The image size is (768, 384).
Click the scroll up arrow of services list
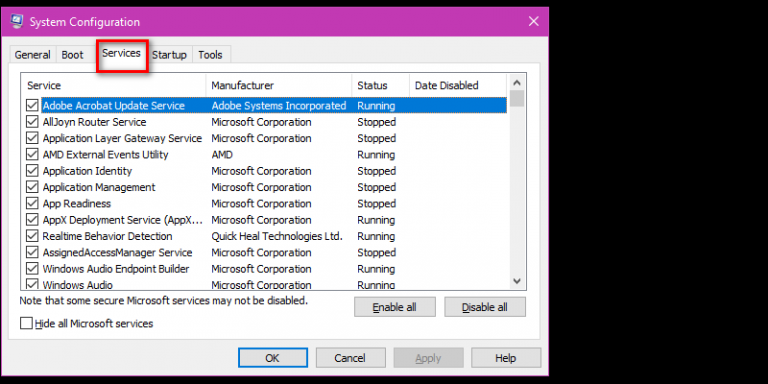[x=517, y=82]
